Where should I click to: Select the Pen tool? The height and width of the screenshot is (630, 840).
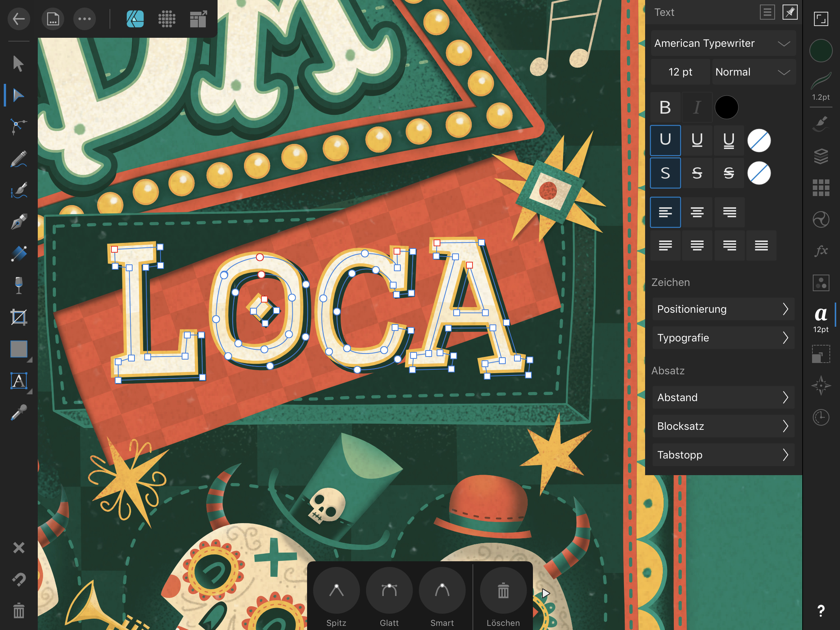(18, 222)
